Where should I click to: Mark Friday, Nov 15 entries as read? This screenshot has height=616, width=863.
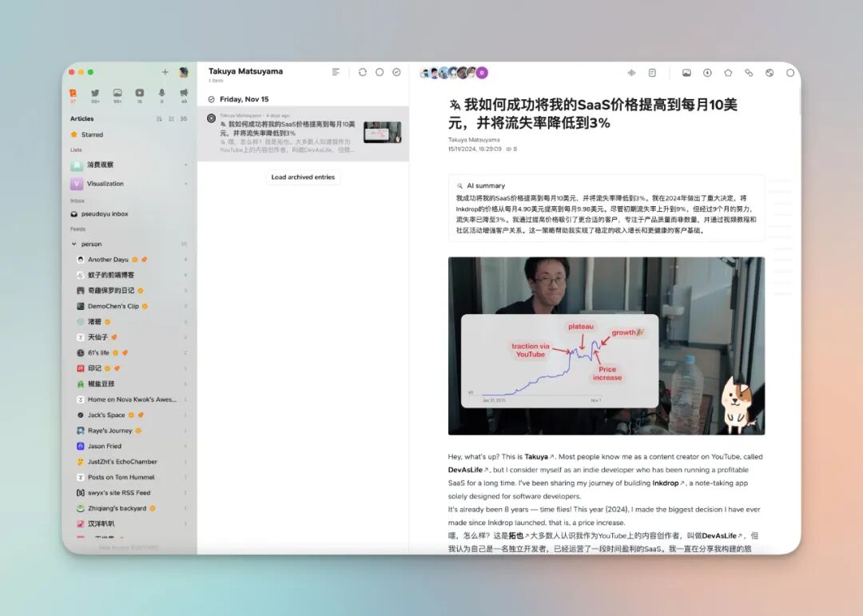pos(211,100)
